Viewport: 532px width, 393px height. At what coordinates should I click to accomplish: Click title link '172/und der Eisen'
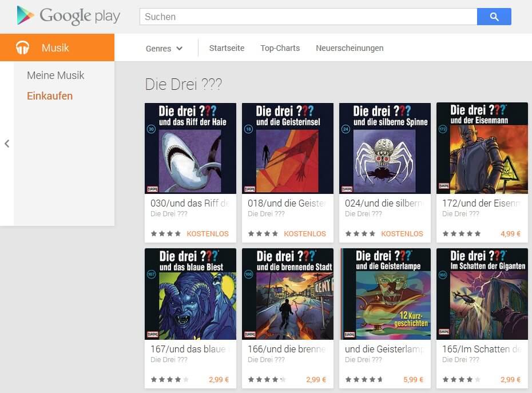(x=482, y=203)
